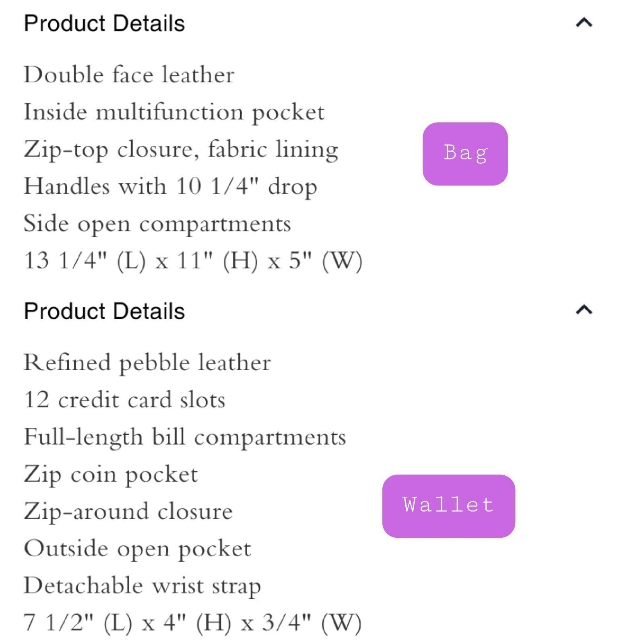644x644 pixels.
Task: Collapse the first Product Details chevron
Action: (x=584, y=23)
